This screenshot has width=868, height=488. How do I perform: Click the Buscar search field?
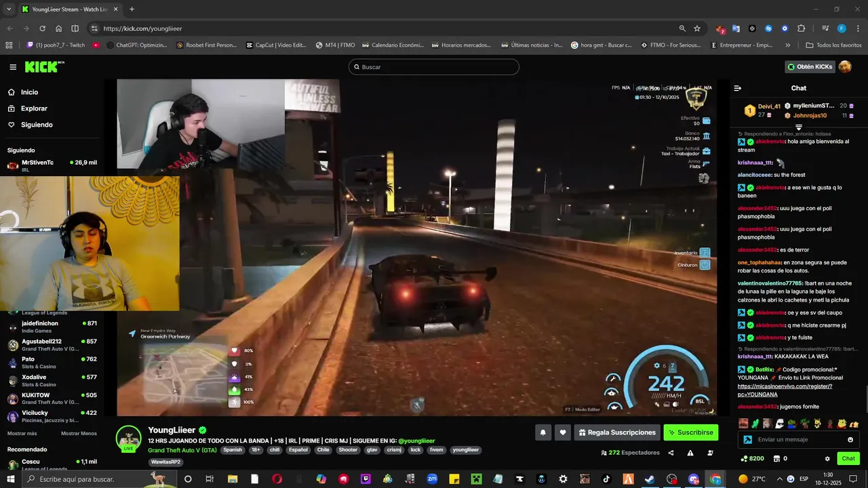434,67
